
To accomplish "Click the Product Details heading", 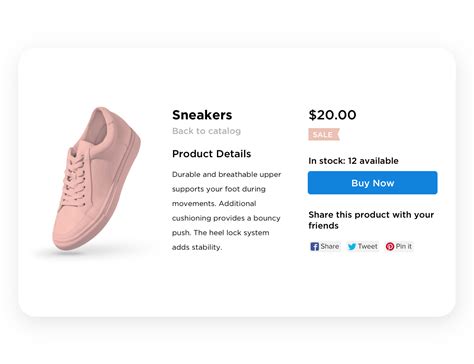I will pos(211,154).
